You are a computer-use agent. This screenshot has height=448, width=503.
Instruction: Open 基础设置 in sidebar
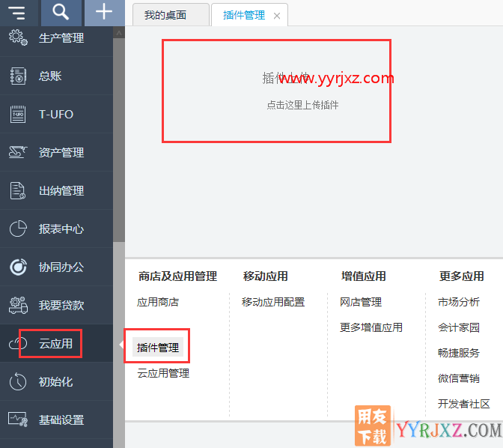[61, 420]
